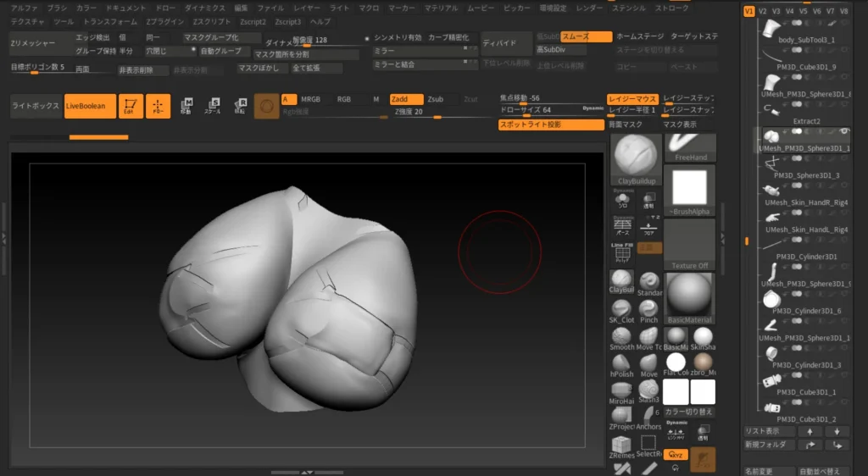Select the Scale (スケール) transform icon
Image resolution: width=868 pixels, height=476 pixels.
click(214, 106)
